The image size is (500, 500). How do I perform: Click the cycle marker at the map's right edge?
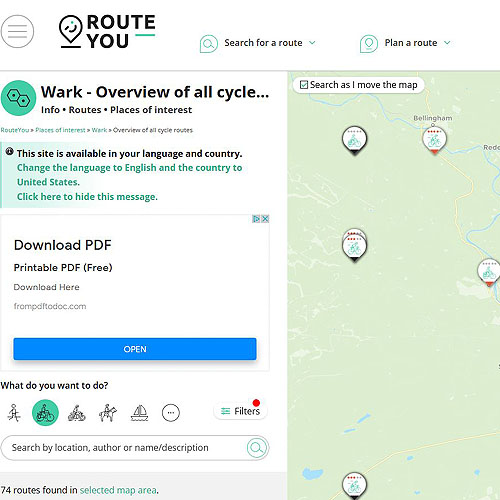[489, 272]
